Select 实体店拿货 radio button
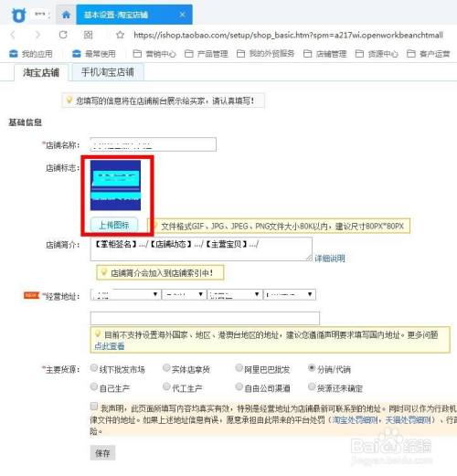The height and width of the screenshot is (476, 457). point(166,368)
